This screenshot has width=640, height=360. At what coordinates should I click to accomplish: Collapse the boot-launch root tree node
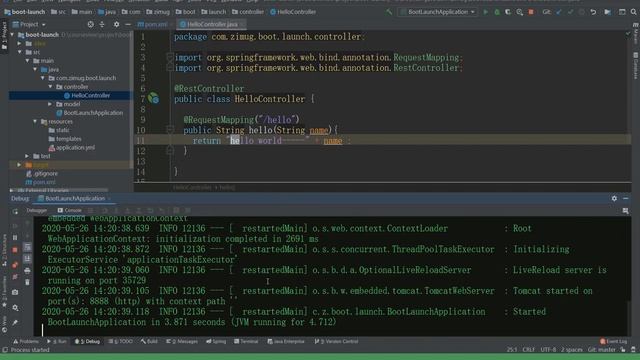12,35
